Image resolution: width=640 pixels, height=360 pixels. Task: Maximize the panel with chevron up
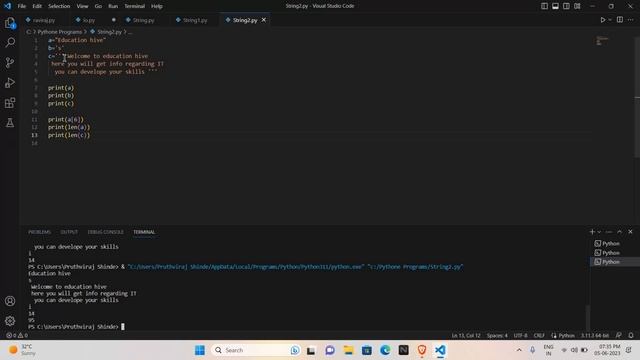(620, 232)
